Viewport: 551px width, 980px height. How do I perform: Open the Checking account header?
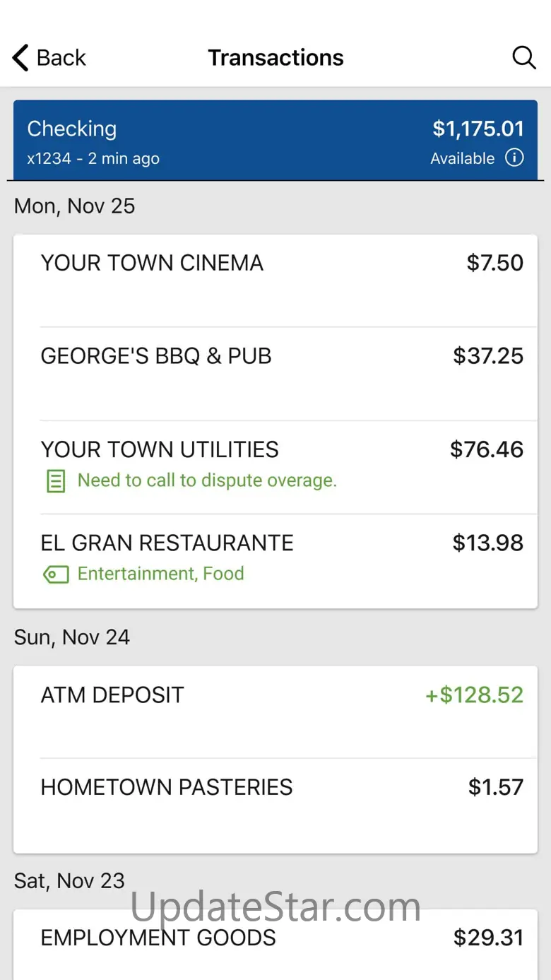click(x=275, y=140)
